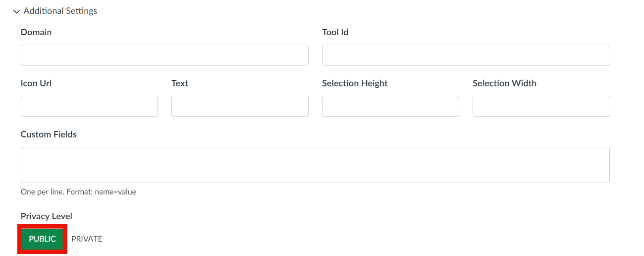This screenshot has width=644, height=256.
Task: Click inside the Custom Fields textarea
Action: 315,165
